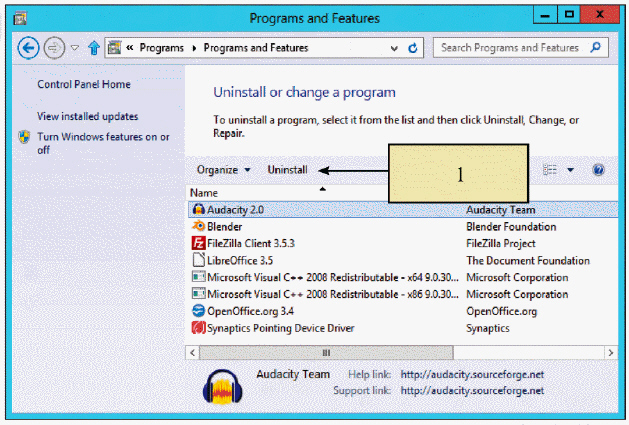Click icon of Visual C++ x86 entry
629x425 pixels.
(199, 294)
